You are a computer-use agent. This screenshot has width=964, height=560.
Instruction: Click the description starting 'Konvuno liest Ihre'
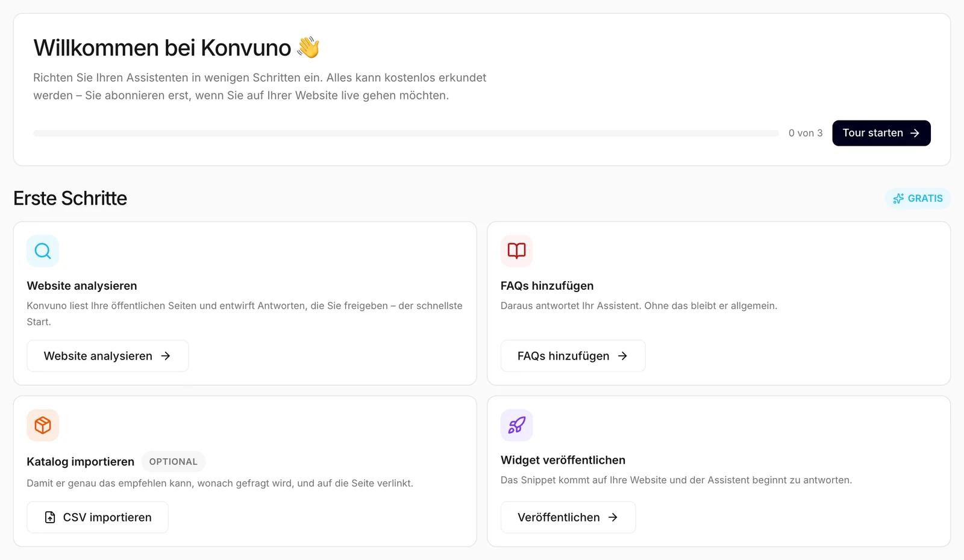pos(245,314)
